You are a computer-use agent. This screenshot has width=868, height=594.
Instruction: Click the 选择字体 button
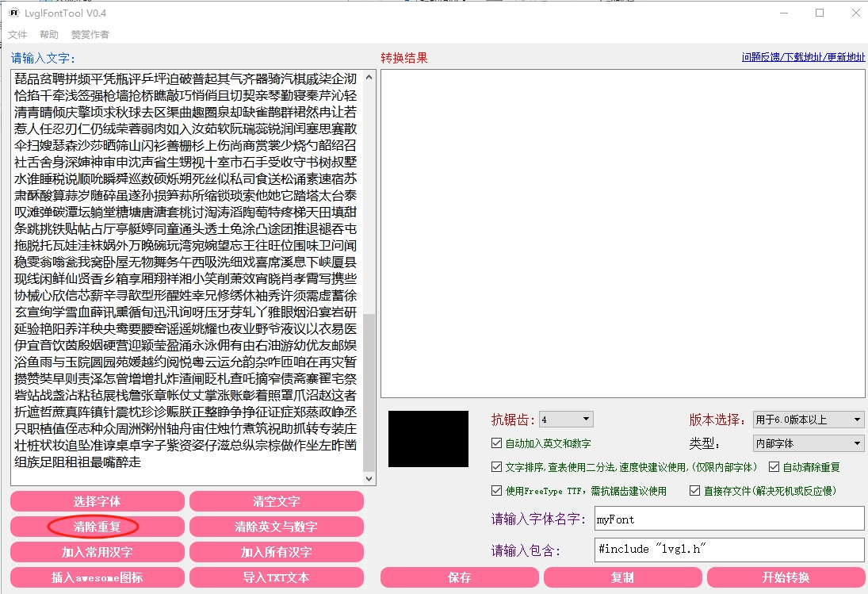[98, 501]
